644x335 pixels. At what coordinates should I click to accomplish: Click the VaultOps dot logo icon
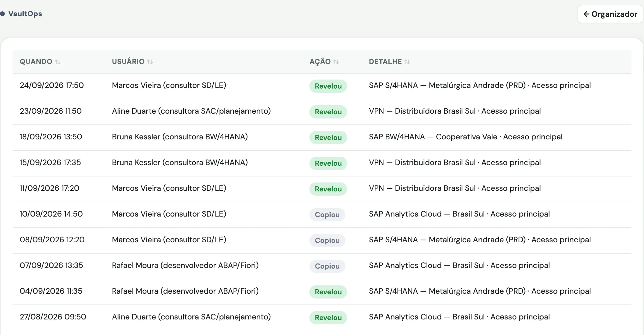pos(3,14)
